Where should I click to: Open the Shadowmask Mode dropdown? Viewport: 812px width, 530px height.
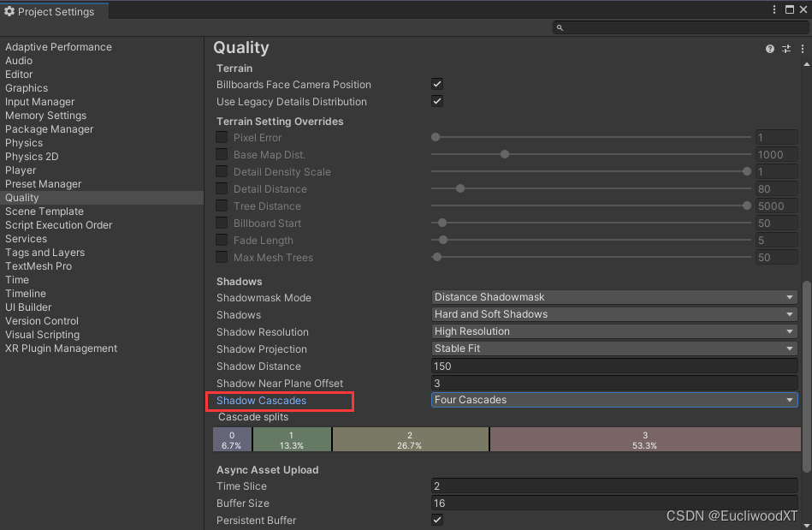[x=614, y=297]
